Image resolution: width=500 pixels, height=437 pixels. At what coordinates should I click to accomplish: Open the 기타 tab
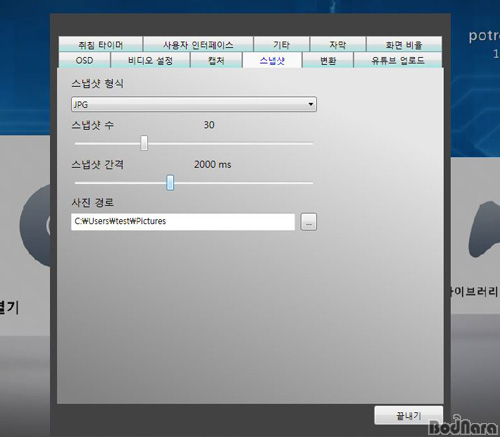pyautogui.click(x=281, y=44)
